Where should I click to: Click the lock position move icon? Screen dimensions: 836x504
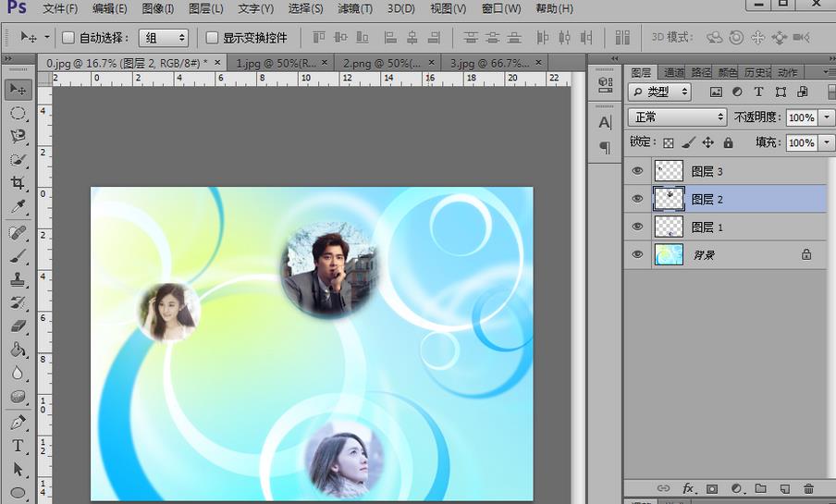pyautogui.click(x=707, y=142)
